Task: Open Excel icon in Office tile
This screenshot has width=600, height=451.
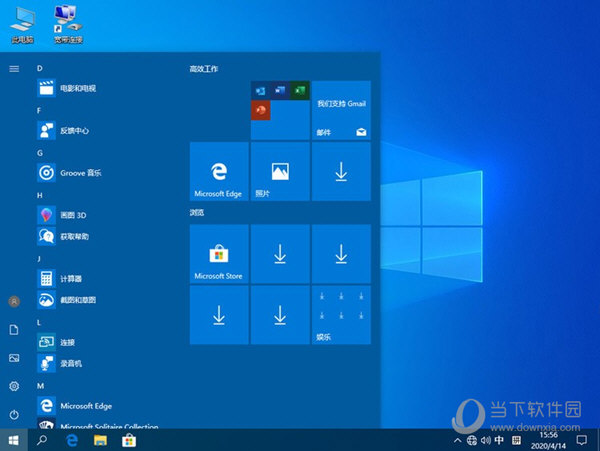Action: click(300, 91)
